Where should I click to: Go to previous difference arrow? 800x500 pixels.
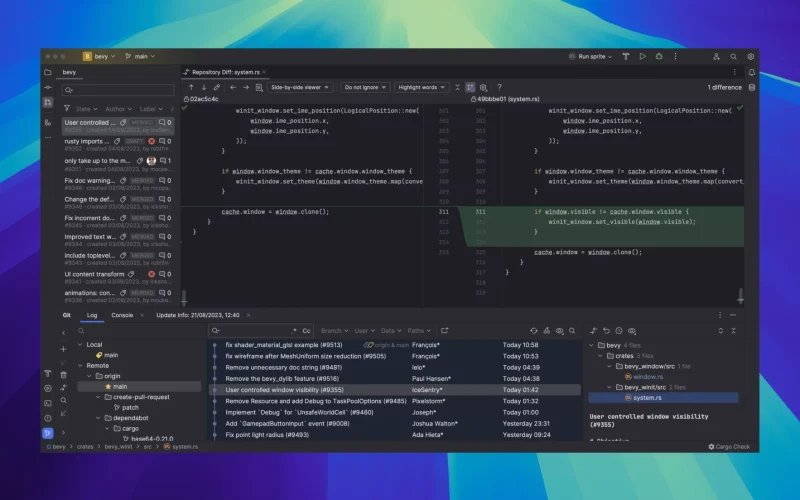[191, 87]
